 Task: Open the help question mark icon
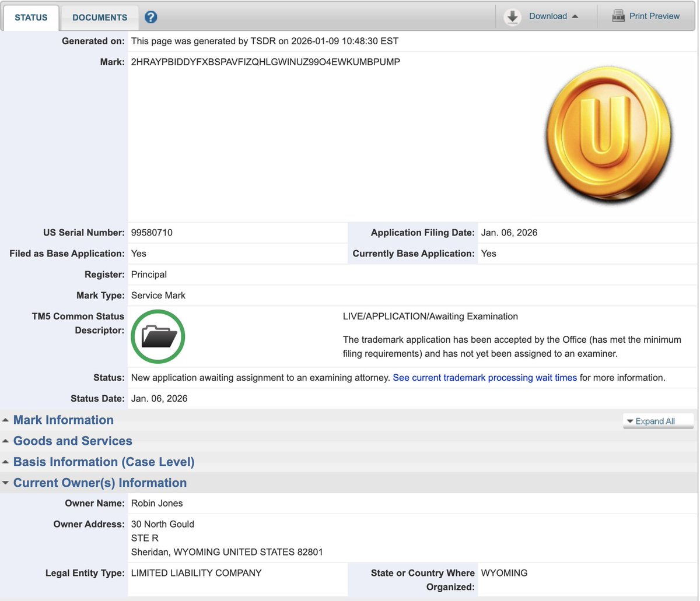pyautogui.click(x=150, y=17)
